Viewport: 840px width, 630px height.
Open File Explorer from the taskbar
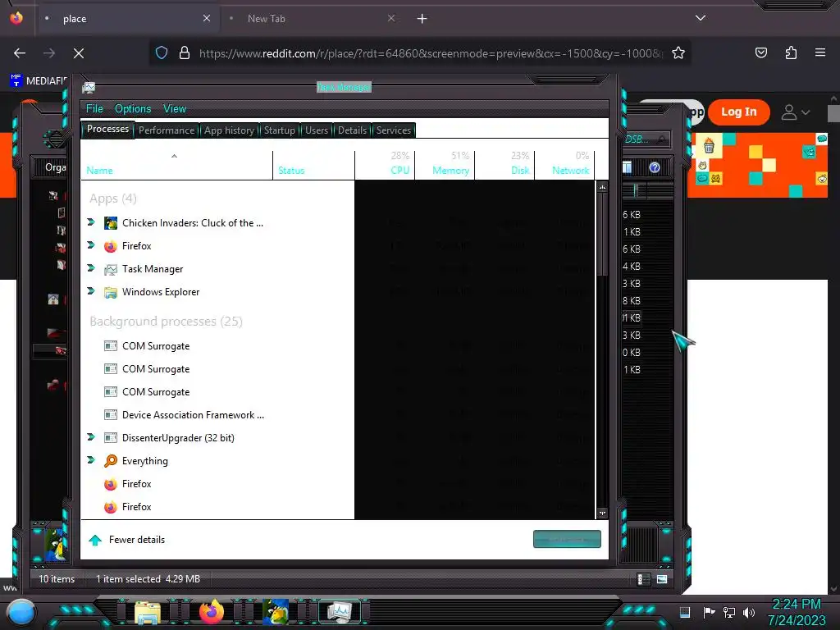(148, 614)
